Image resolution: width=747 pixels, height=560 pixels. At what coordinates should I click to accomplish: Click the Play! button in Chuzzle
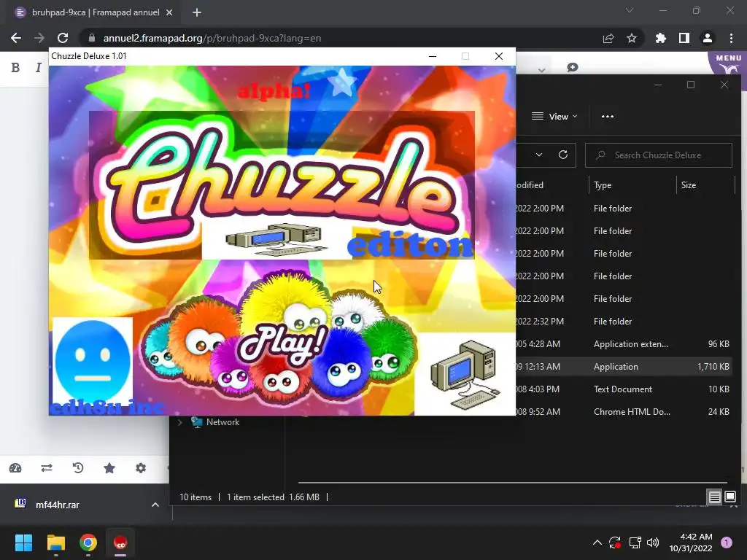(x=283, y=344)
